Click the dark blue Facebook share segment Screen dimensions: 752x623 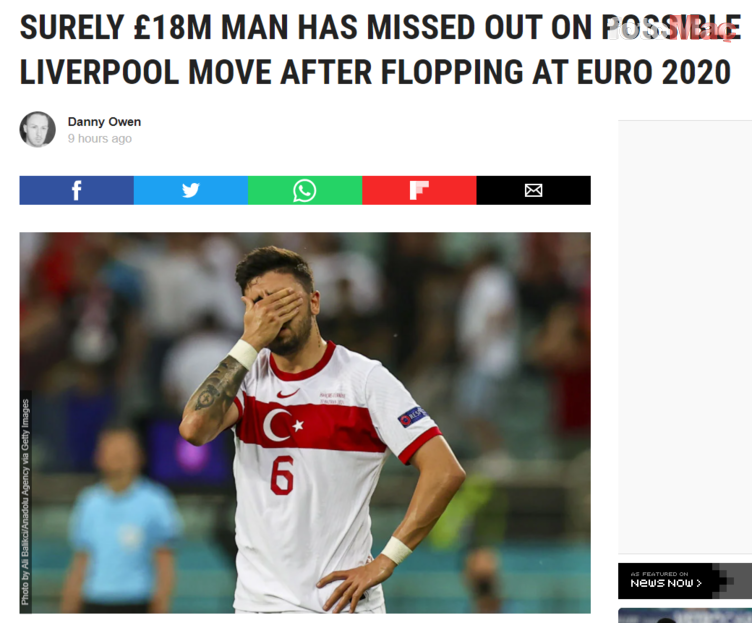click(77, 190)
